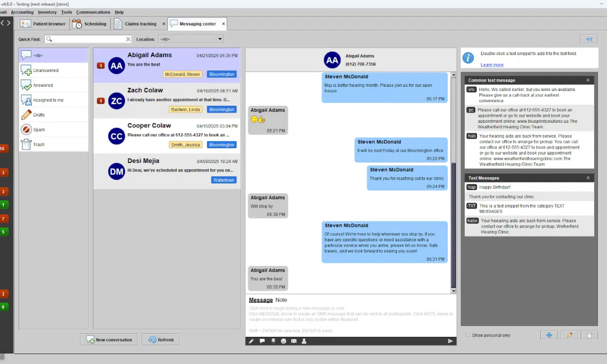Image resolution: width=607 pixels, height=364 pixels.
Task: Start a New conversation
Action: [x=109, y=339]
